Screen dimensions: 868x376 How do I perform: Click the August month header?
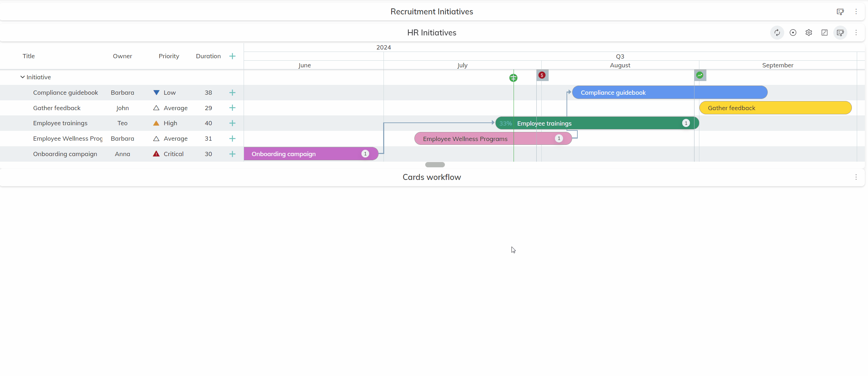(x=620, y=65)
